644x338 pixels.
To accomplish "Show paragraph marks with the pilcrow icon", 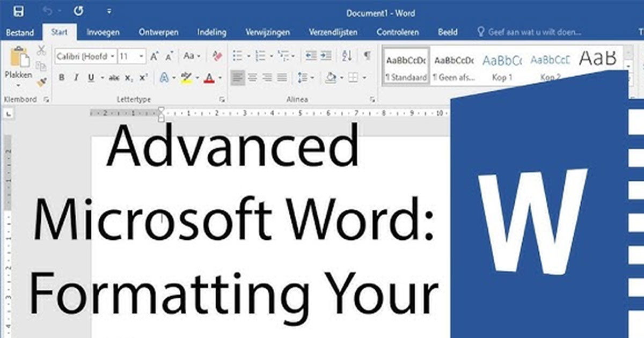I will [367, 56].
